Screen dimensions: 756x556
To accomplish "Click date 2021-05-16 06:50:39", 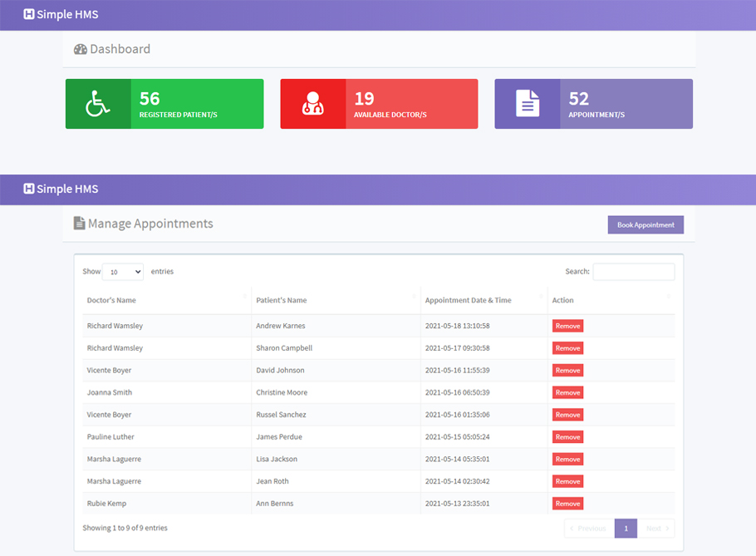I will click(x=457, y=392).
